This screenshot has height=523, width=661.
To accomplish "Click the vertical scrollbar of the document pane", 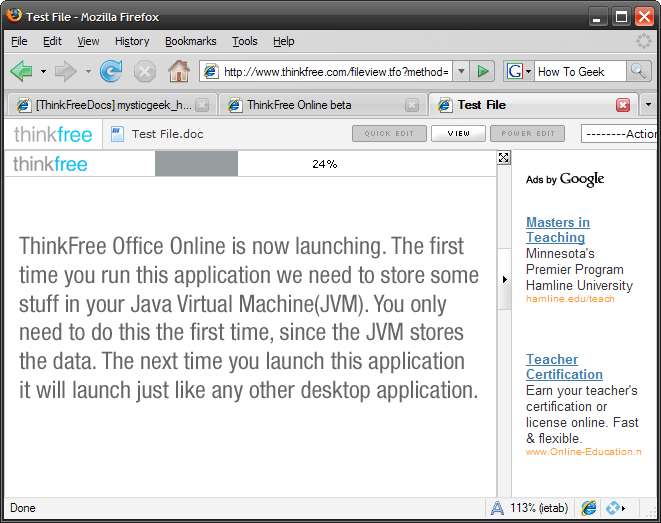I will 504,331.
